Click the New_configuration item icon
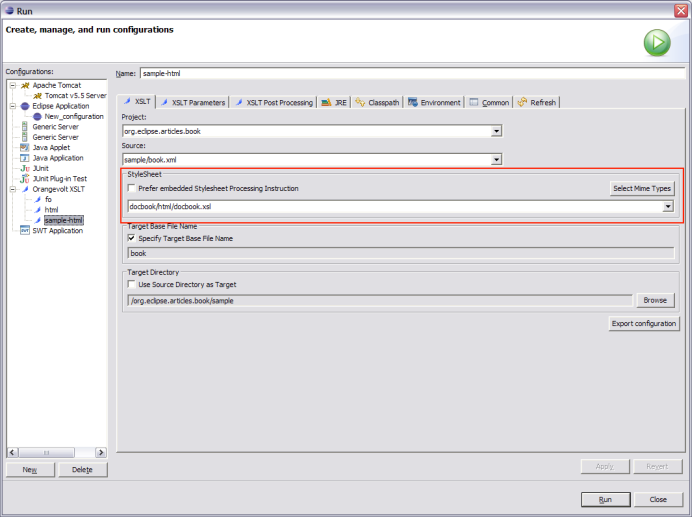Screen dimensions: 692x517 coord(38,117)
